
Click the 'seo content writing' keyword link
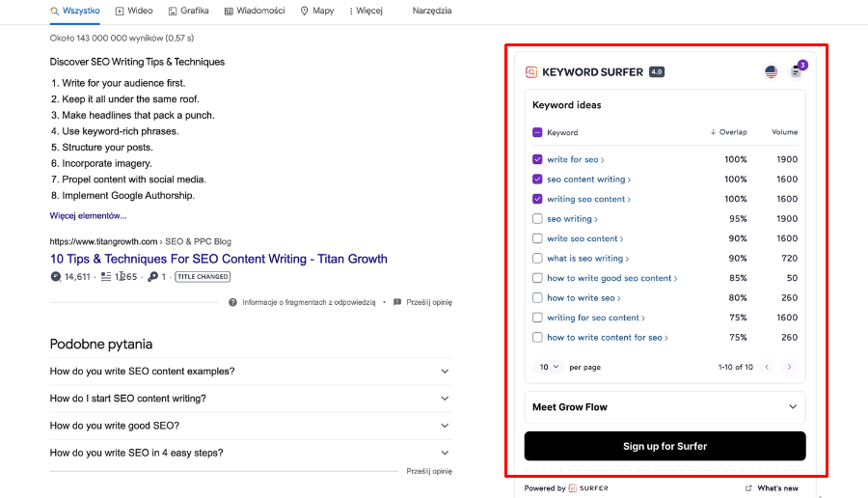(x=589, y=179)
